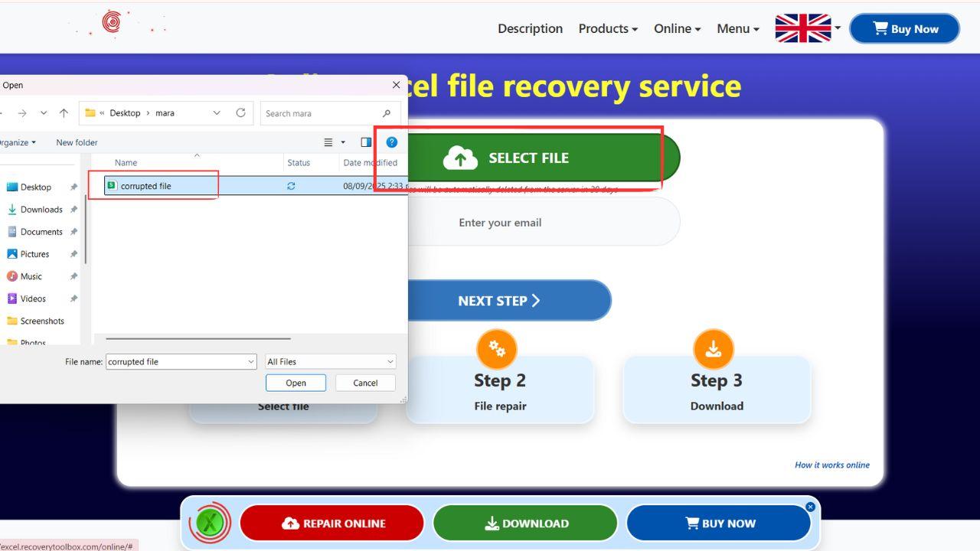
Task: Click the pin icon next to Videos
Action: (73, 298)
